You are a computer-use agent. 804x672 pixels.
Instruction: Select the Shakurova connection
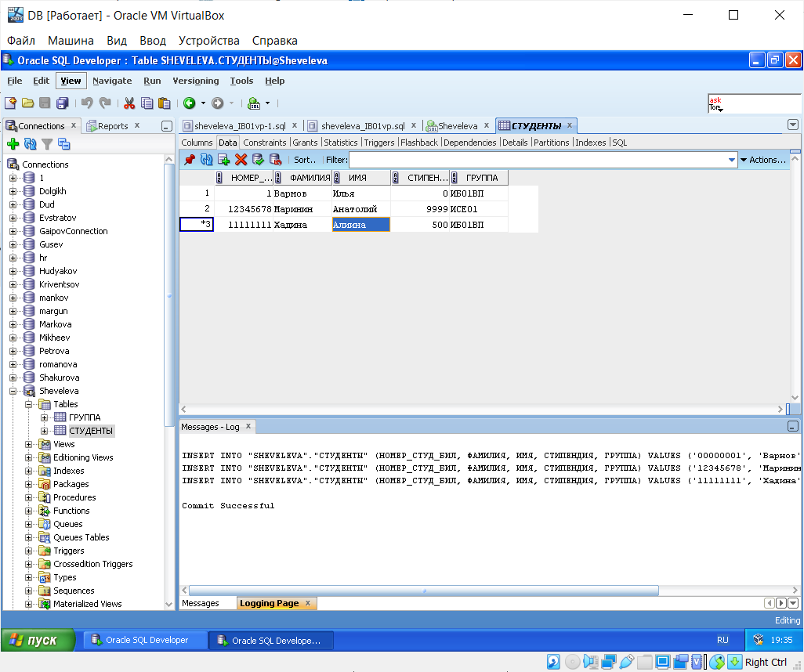59,378
